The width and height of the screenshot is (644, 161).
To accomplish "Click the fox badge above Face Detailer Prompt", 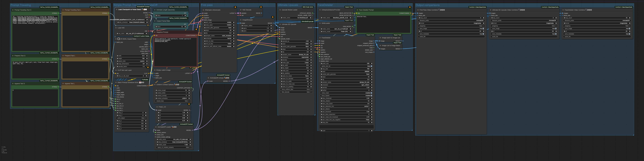I will pos(410,7).
